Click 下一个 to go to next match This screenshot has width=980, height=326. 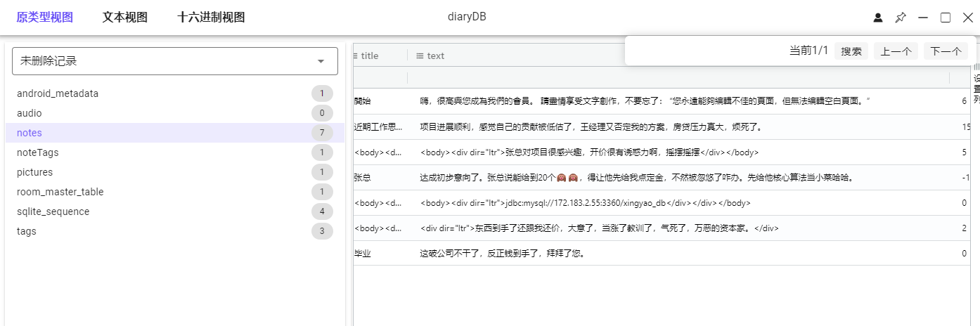point(946,51)
